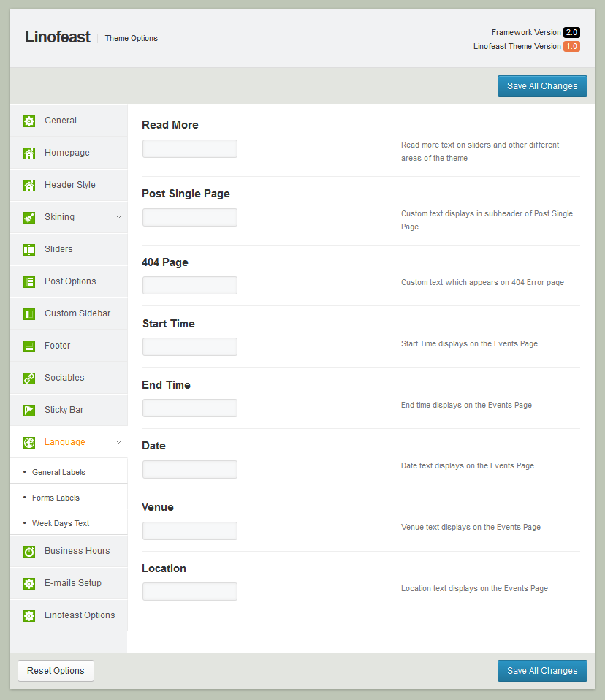Click the clock icon beside Business Hours

tap(29, 551)
